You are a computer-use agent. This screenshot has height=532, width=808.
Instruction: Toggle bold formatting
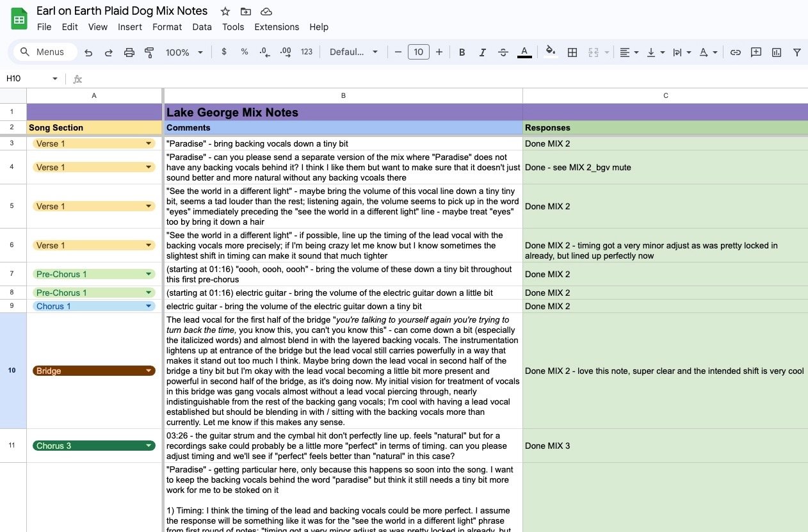(462, 52)
